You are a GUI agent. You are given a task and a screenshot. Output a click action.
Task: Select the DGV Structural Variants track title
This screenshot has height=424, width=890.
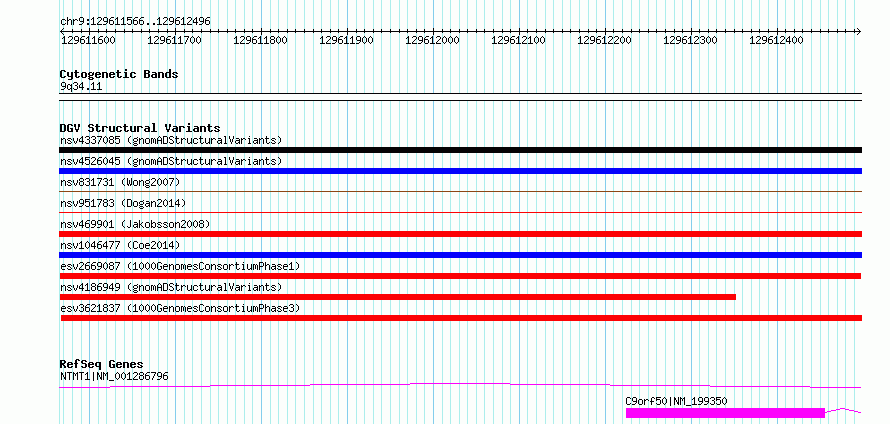[140, 128]
